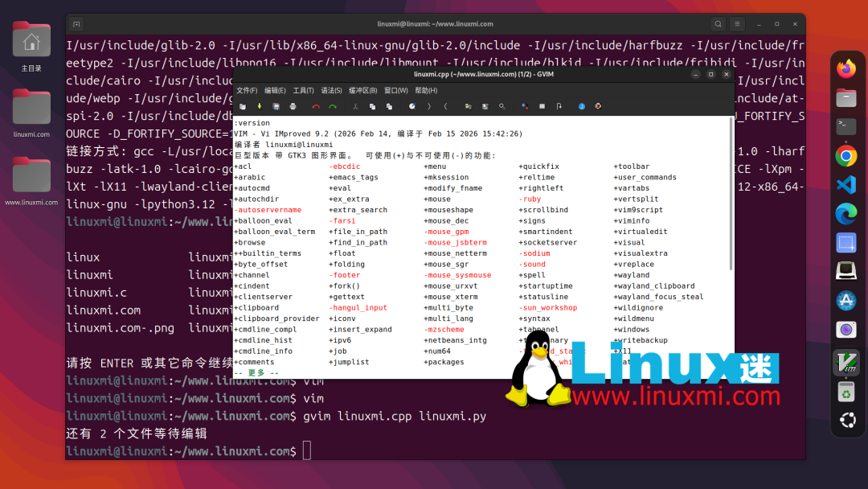
Task: Print the document via GVim's print icon
Action: 293,105
